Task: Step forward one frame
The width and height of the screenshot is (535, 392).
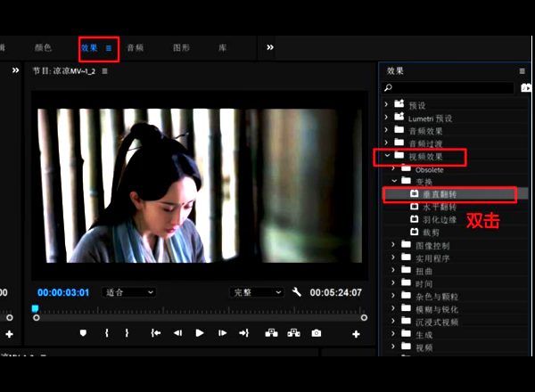Action: 222,333
